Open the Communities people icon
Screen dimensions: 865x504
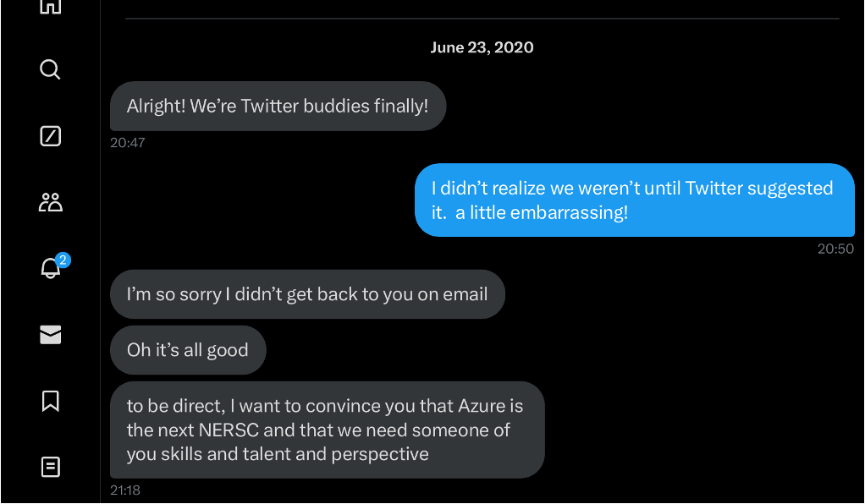(50, 202)
